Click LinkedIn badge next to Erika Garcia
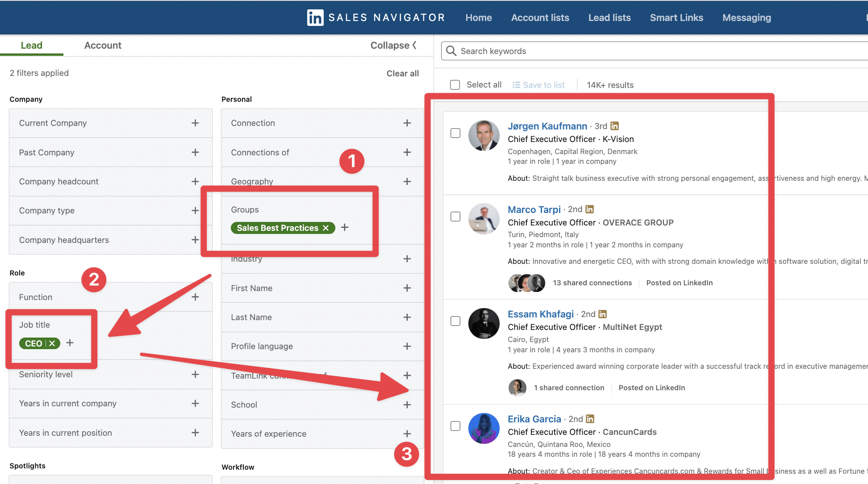This screenshot has height=484, width=868. (x=590, y=419)
